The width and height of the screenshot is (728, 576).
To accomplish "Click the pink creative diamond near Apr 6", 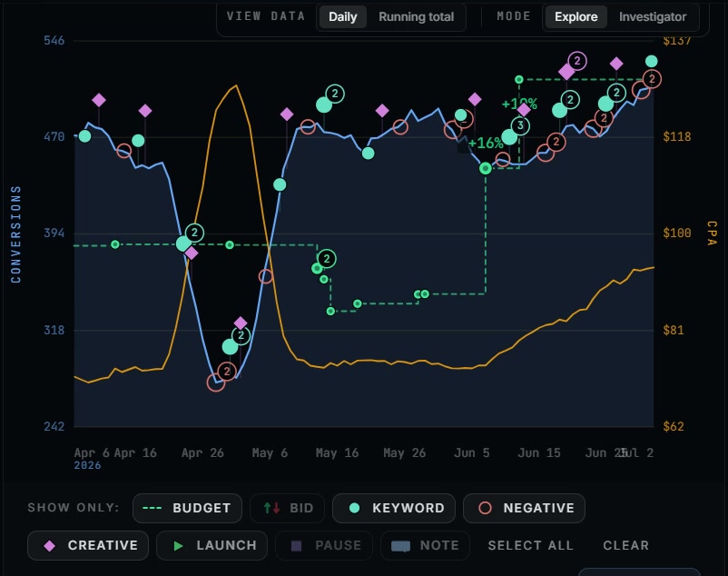I will click(x=99, y=100).
